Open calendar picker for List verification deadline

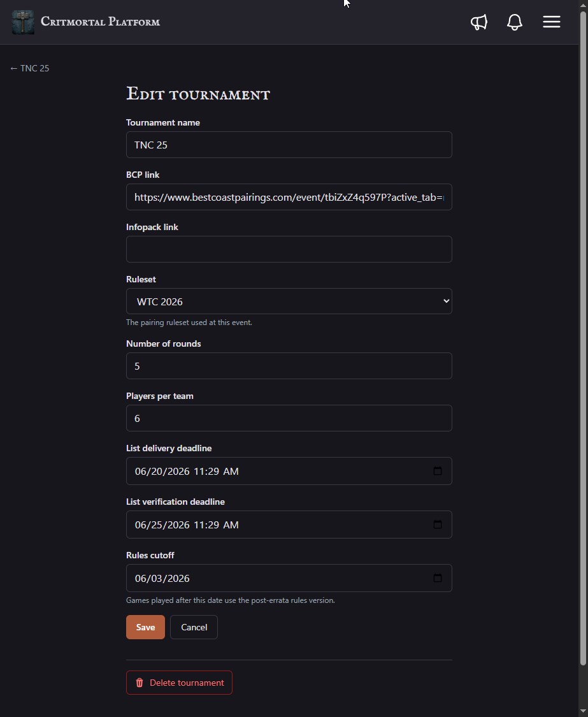pos(438,525)
